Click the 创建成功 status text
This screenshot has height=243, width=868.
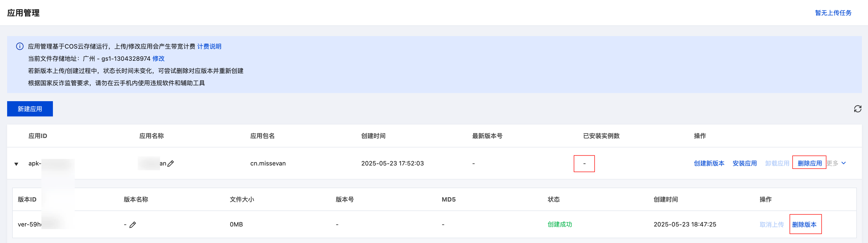(560, 224)
